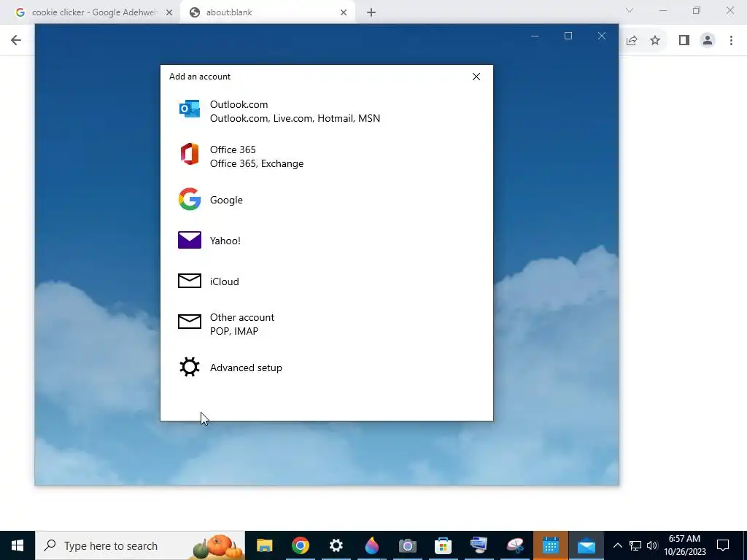Open the water-drop app icon in taskbar
The image size is (747, 560).
371,545
